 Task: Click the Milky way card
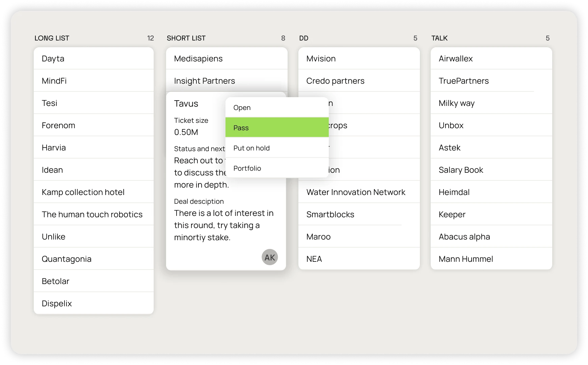(x=491, y=103)
